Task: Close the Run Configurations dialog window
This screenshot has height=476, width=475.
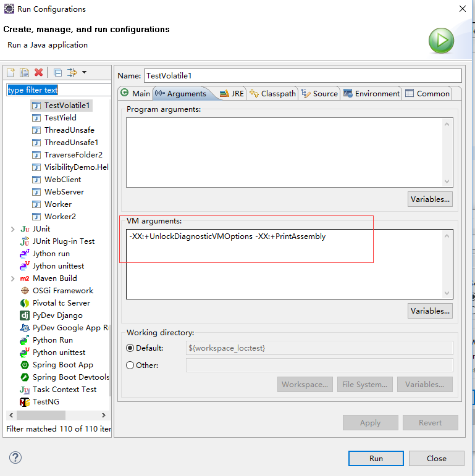Action: [x=463, y=9]
